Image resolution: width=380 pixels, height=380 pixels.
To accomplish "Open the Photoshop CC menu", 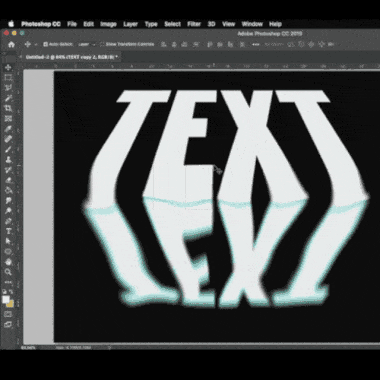I will (x=41, y=24).
